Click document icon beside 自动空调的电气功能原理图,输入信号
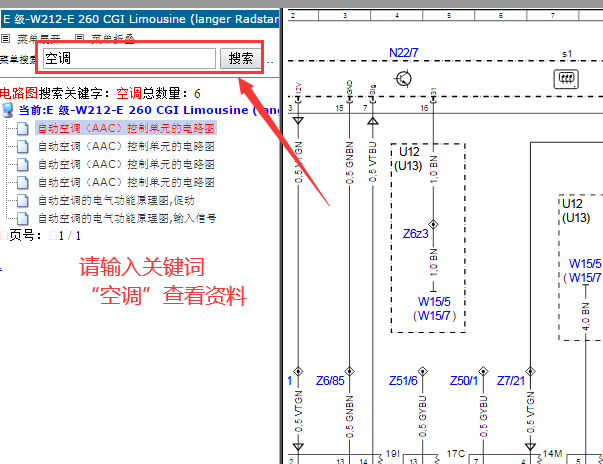Screen dimensions: 603x464 point(23,219)
